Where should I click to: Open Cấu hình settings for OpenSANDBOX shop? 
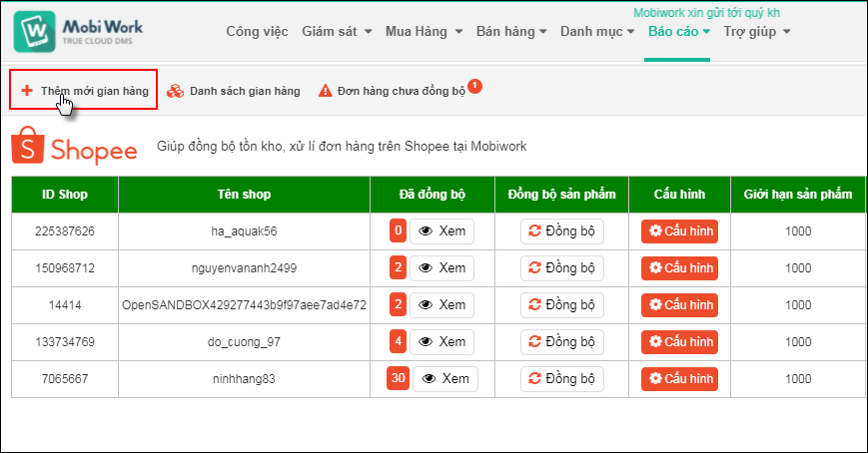680,304
